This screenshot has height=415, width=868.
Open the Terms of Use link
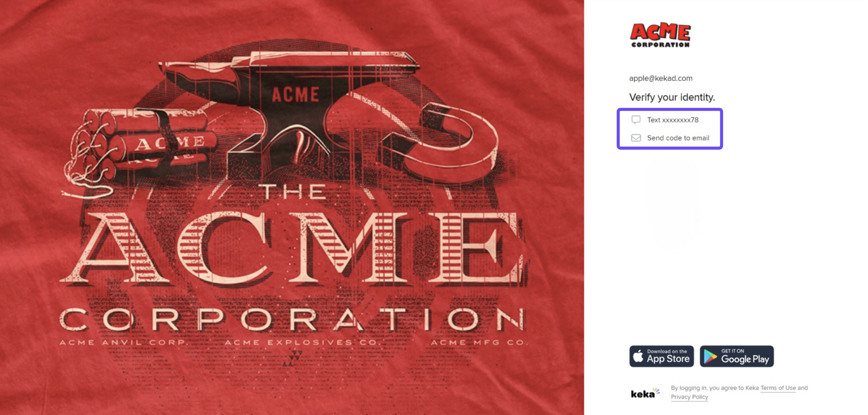pos(778,388)
